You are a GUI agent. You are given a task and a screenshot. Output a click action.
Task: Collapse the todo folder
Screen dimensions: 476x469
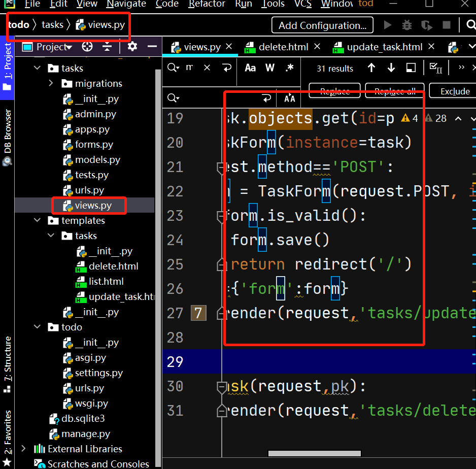(x=38, y=327)
